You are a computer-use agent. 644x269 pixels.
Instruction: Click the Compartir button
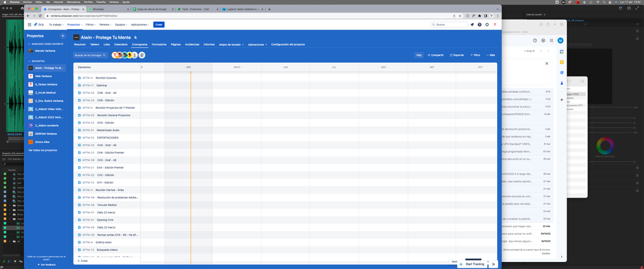pos(435,55)
